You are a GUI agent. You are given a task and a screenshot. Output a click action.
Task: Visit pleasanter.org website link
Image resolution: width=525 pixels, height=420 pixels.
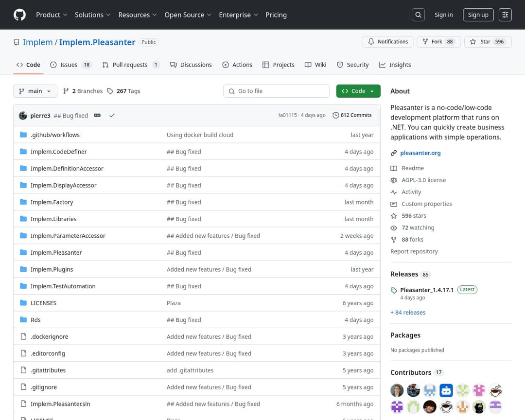click(x=420, y=153)
